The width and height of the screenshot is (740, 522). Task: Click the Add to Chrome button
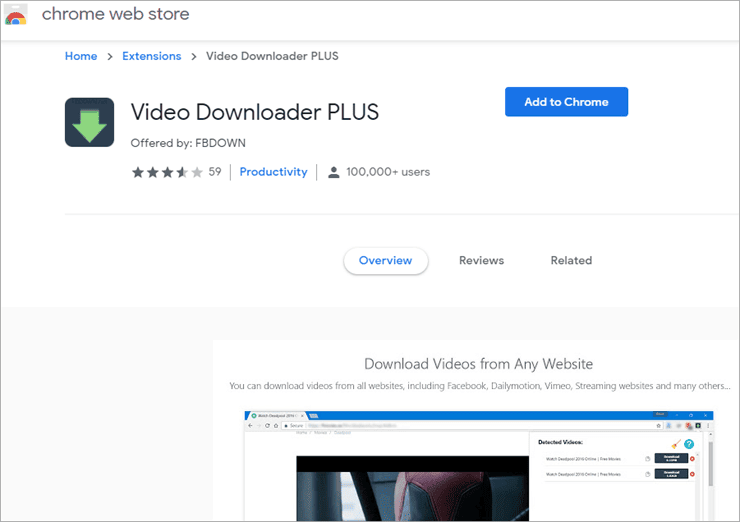pyautogui.click(x=566, y=101)
